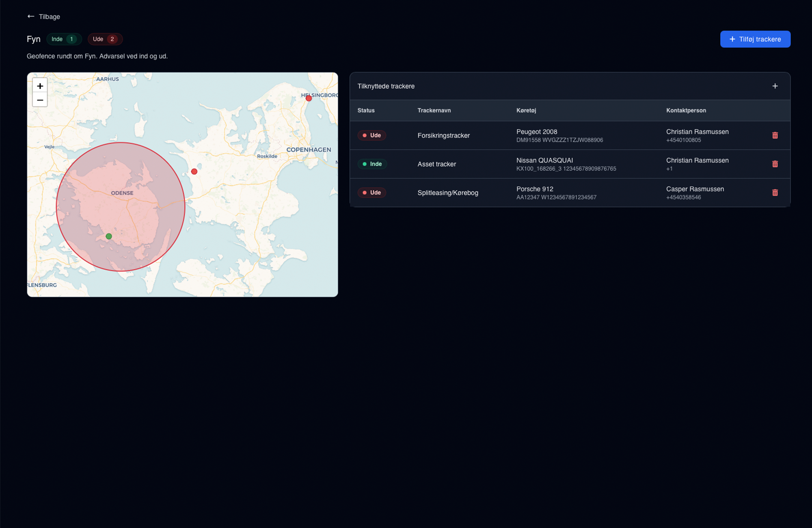This screenshot has width=812, height=528.
Task: Select the Peugeot 2008 vehicle row
Action: 536,132
